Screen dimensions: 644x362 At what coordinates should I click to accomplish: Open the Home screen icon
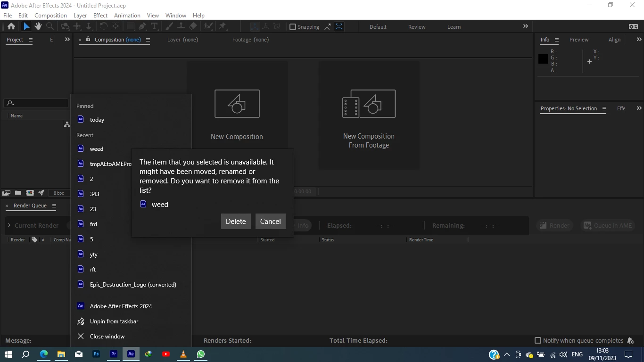11,26
